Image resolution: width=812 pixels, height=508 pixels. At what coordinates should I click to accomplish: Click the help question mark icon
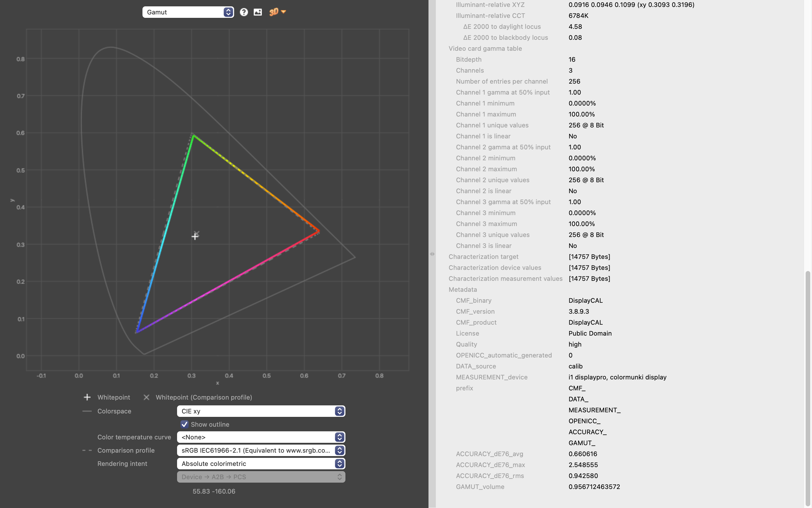tap(244, 12)
